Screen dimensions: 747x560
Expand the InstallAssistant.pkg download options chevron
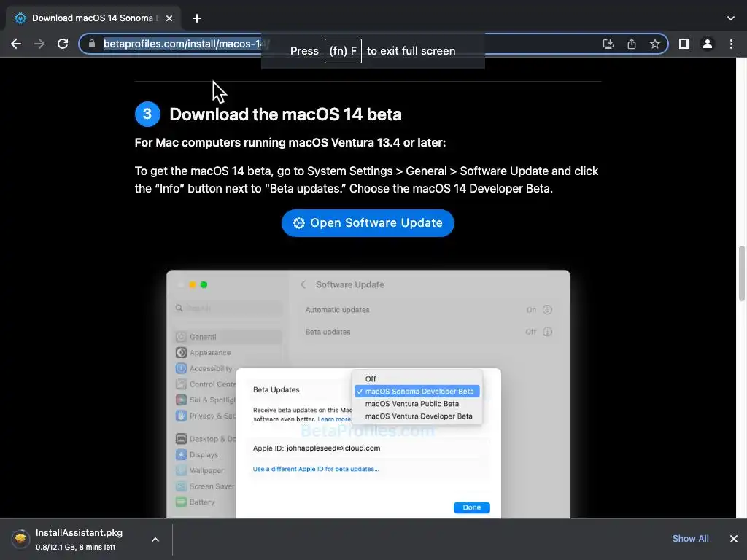tap(155, 539)
